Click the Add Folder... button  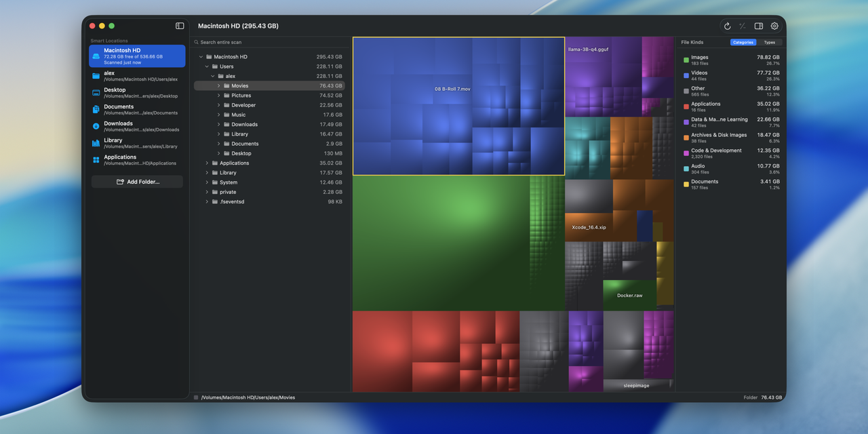(x=138, y=182)
